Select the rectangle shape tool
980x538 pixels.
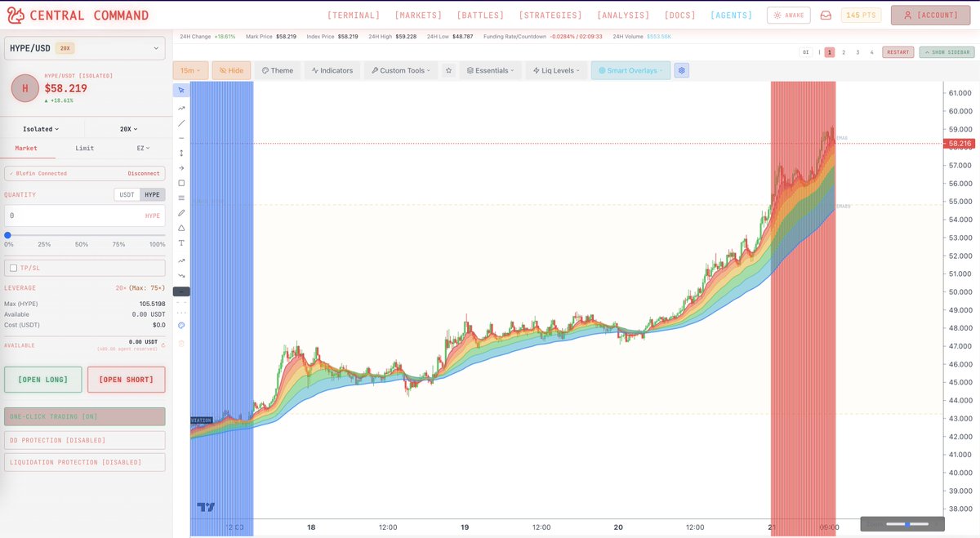point(181,183)
